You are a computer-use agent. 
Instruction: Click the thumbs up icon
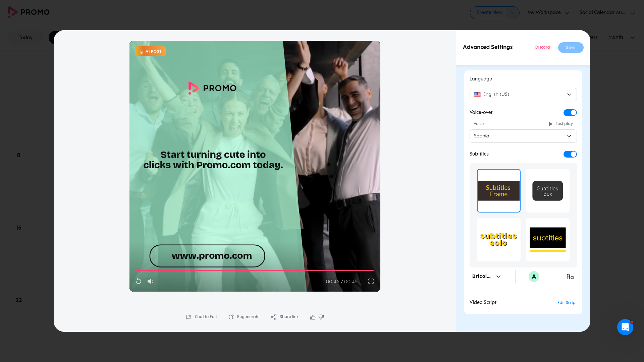(x=313, y=317)
